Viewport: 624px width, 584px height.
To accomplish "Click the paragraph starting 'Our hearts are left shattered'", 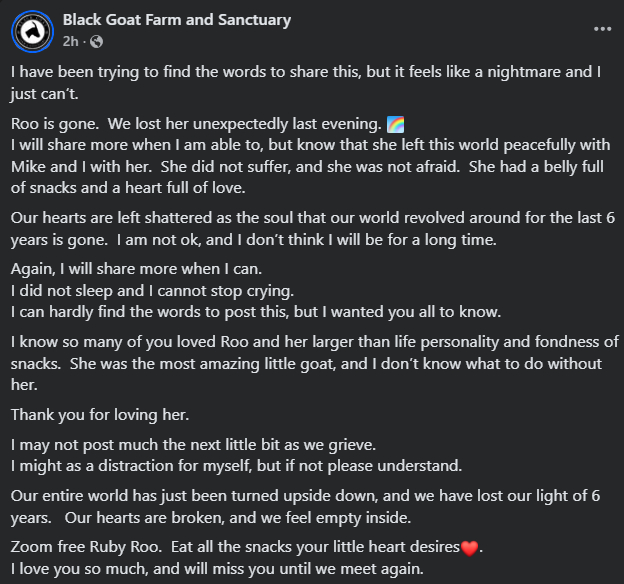I will [x=300, y=218].
